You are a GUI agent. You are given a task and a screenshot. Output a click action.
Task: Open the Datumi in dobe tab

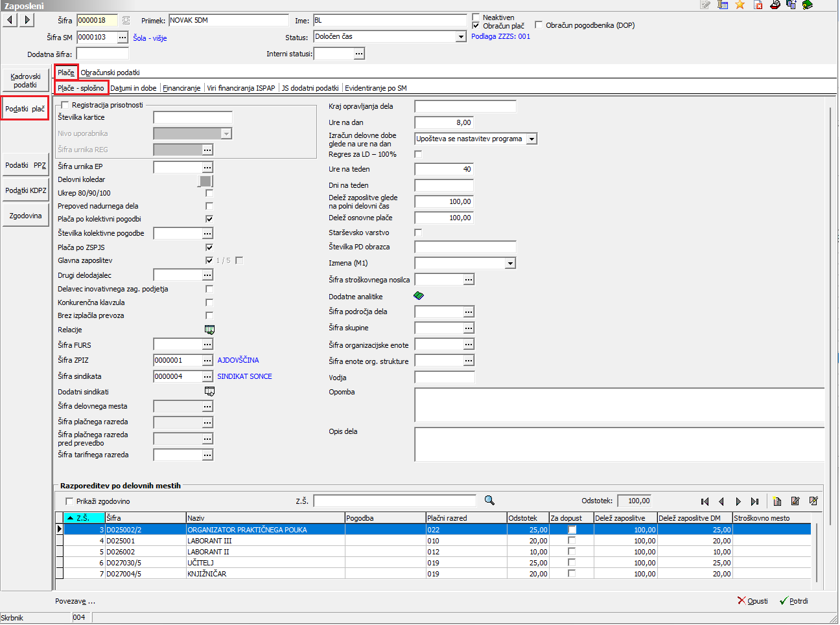coord(133,88)
